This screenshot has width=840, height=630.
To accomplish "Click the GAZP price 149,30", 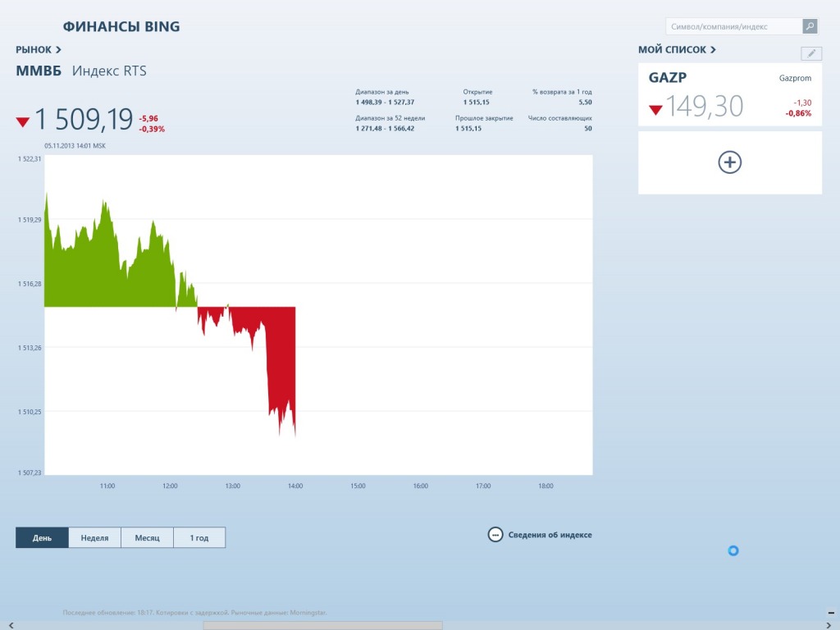I will pyautogui.click(x=705, y=107).
